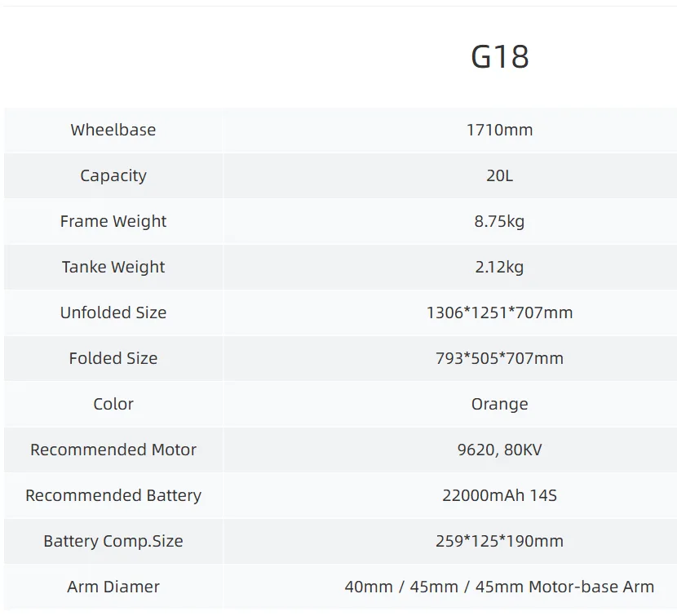This screenshot has height=616, width=677.
Task: Select the Capacity label cell
Action: (x=113, y=175)
